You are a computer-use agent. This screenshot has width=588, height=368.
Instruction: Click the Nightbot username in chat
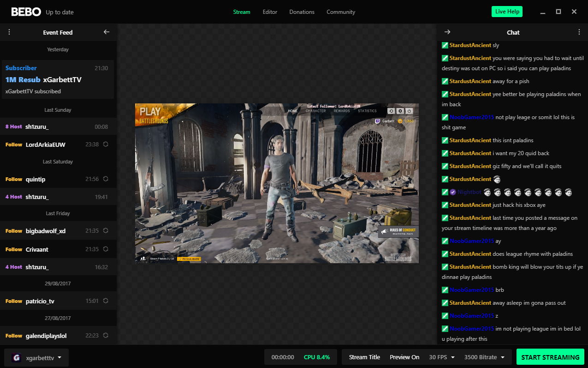coord(469,192)
